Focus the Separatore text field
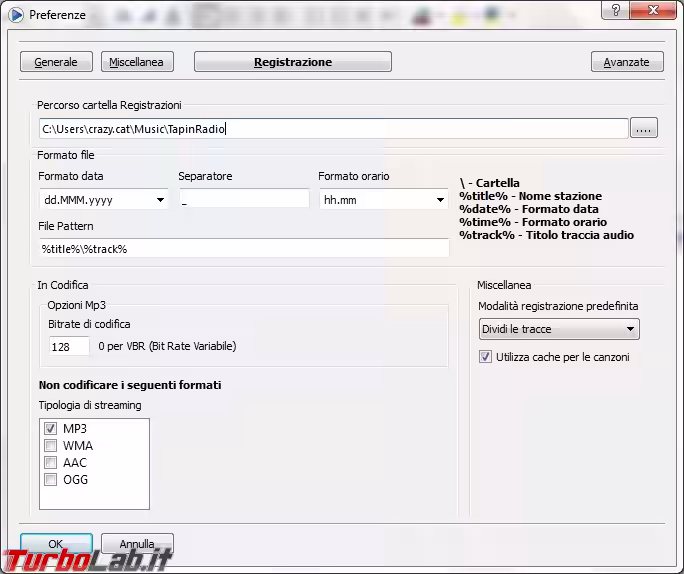This screenshot has width=684, height=574. 244,200
